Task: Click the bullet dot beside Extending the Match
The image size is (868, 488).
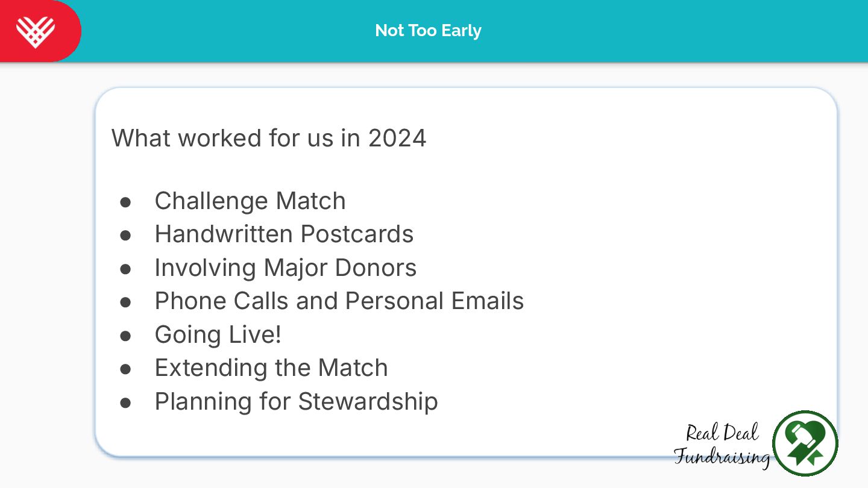Action: pos(125,369)
